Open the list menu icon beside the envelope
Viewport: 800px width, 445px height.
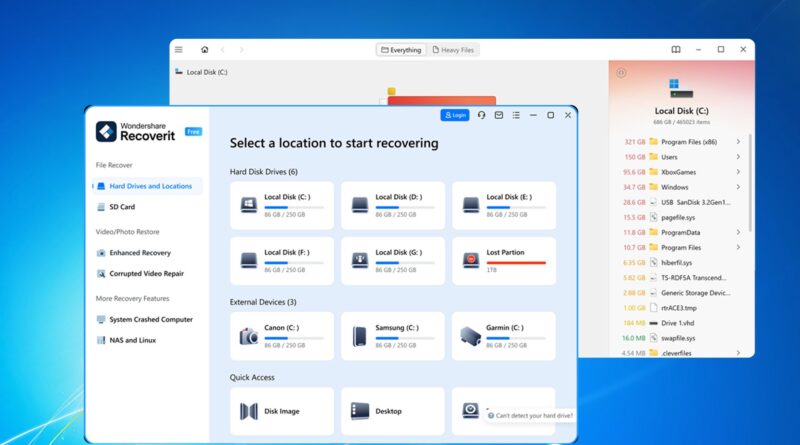click(515, 115)
